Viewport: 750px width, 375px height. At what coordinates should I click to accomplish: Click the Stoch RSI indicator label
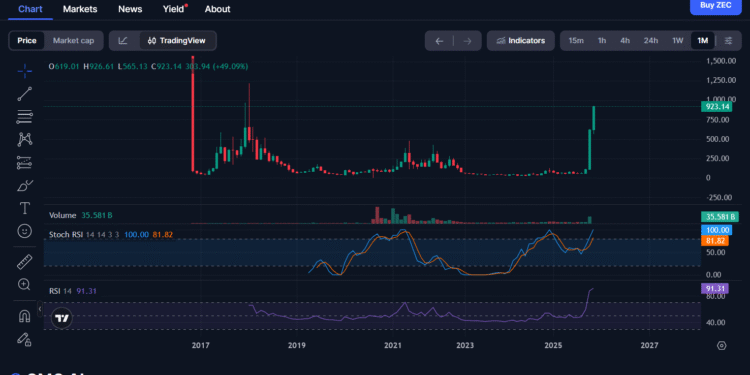click(x=66, y=235)
